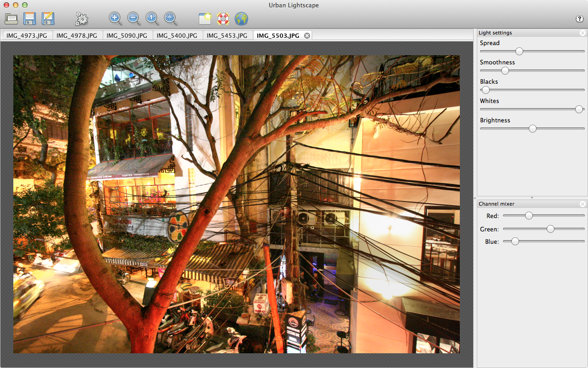Viewport: 588px width, 368px height.
Task: Close the Light settings panel
Action: click(x=582, y=33)
